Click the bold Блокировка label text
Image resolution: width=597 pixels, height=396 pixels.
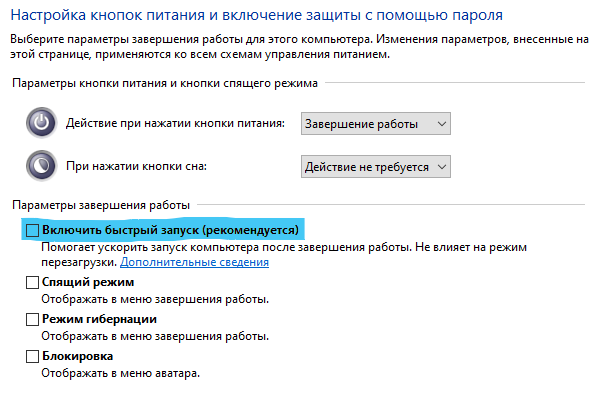click(x=78, y=356)
